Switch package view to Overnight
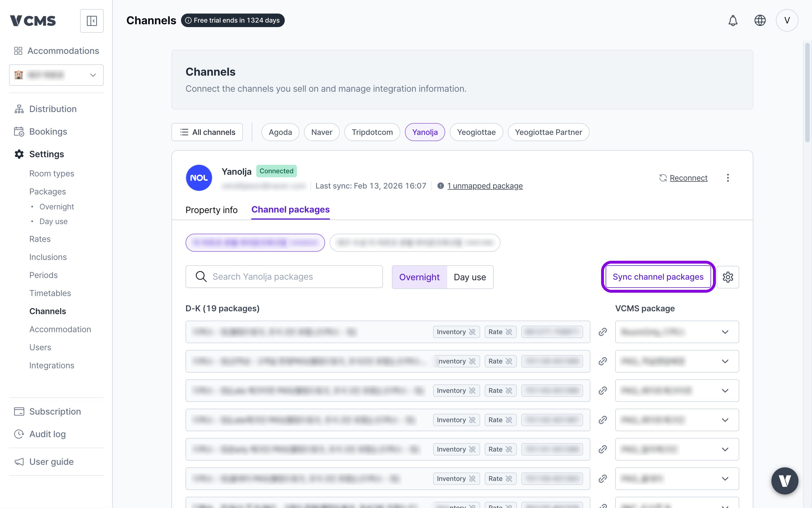The image size is (812, 508). point(419,277)
